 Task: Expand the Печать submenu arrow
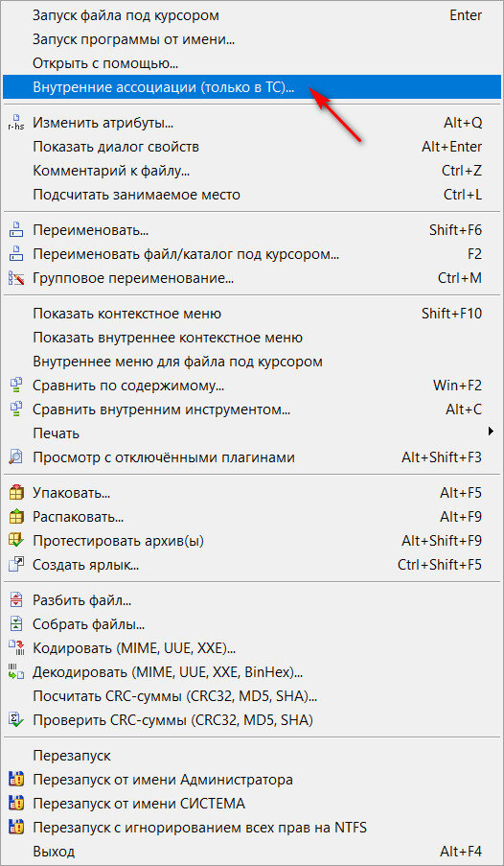point(491,431)
